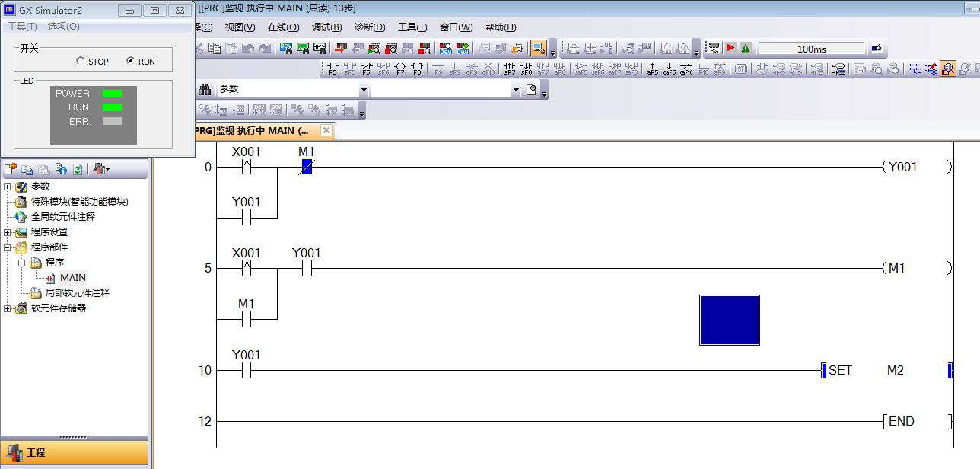Select MAIN program in the project tree
The height and width of the screenshot is (469, 980).
73,278
